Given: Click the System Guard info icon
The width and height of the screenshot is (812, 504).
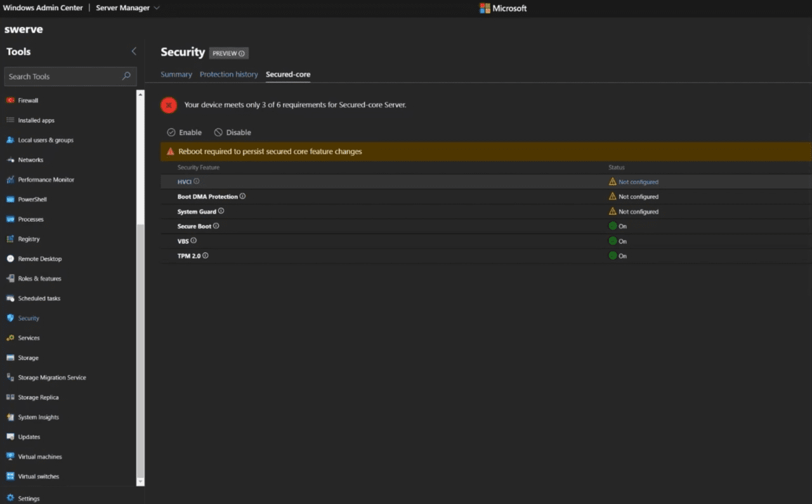Looking at the screenshot, I should (221, 211).
